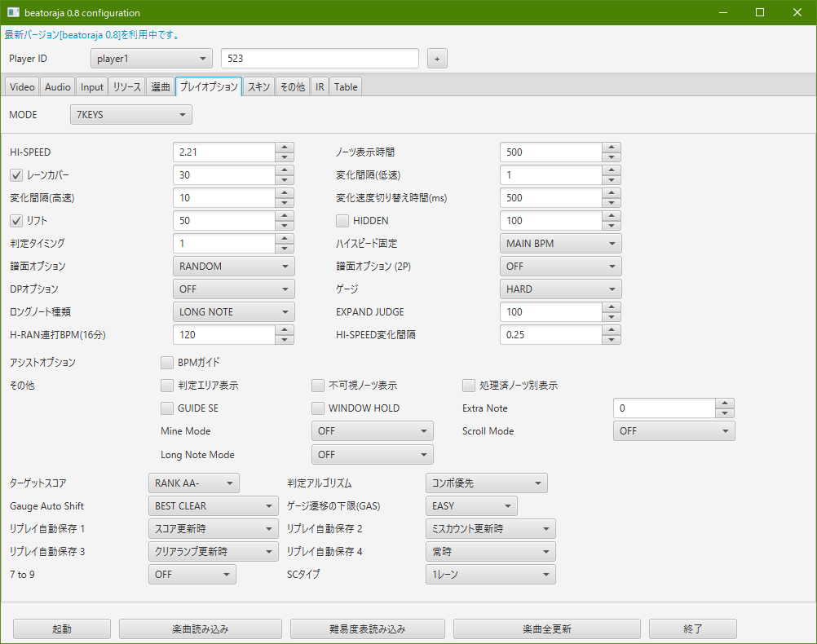Increase レーンカバー value with up arrow

coord(285,170)
